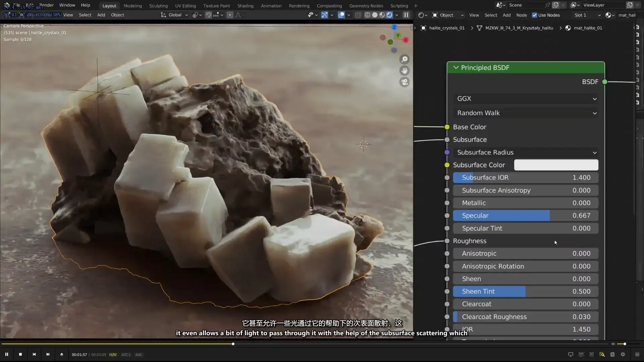Pause the viewport render preview
The width and height of the screenshot is (644, 362).
pyautogui.click(x=406, y=15)
